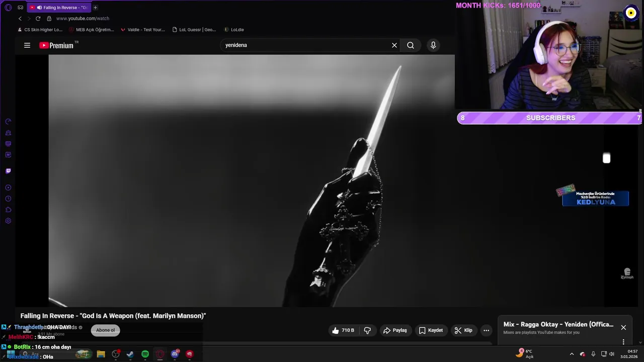The width and height of the screenshot is (644, 362).
Task: Reload the YouTube page
Action: pyautogui.click(x=38, y=19)
